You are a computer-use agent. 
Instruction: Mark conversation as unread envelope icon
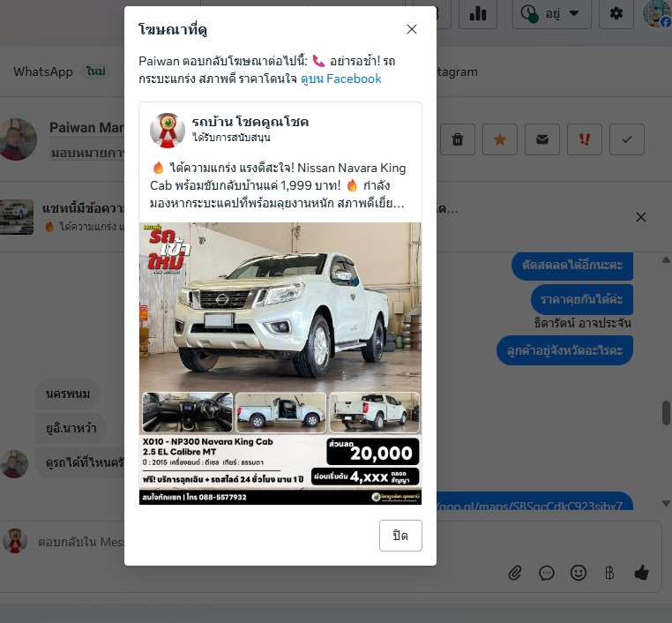(542, 139)
